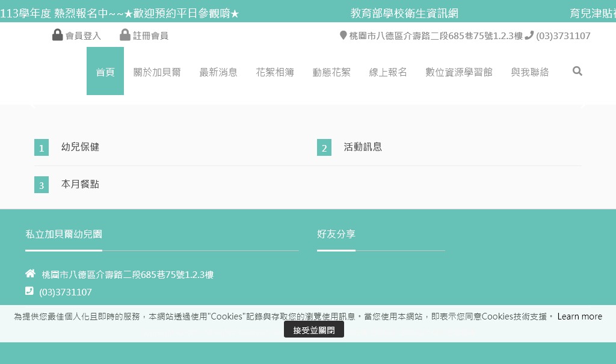Select 線上報名 in the navbar

pyautogui.click(x=388, y=72)
